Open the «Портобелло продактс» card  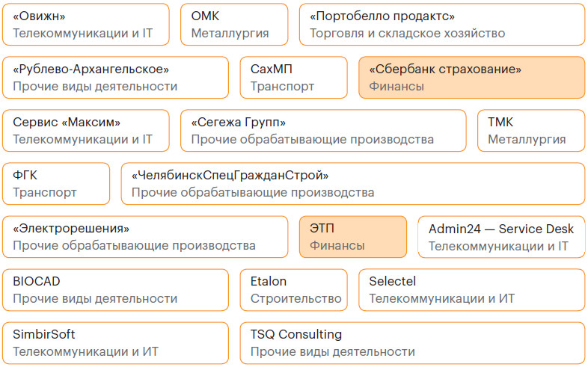tap(441, 25)
